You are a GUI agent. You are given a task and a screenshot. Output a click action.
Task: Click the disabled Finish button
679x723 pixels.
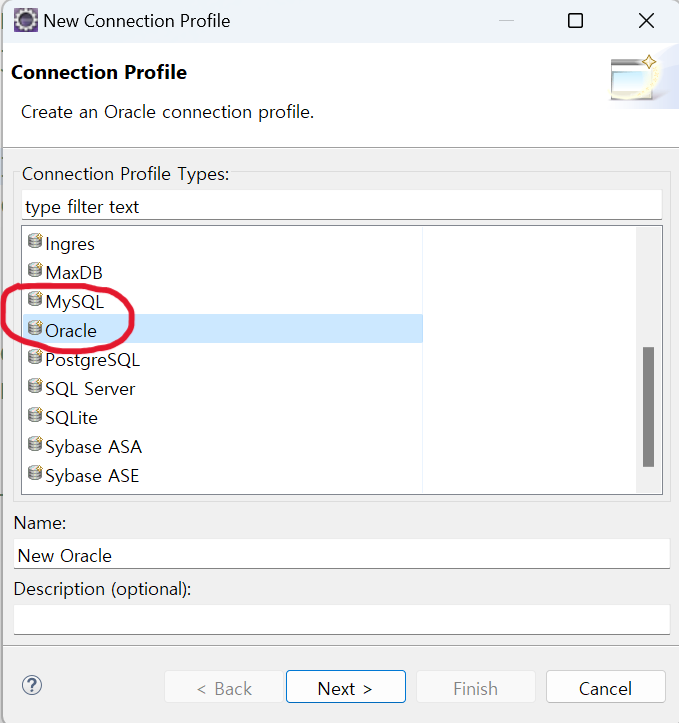[476, 687]
